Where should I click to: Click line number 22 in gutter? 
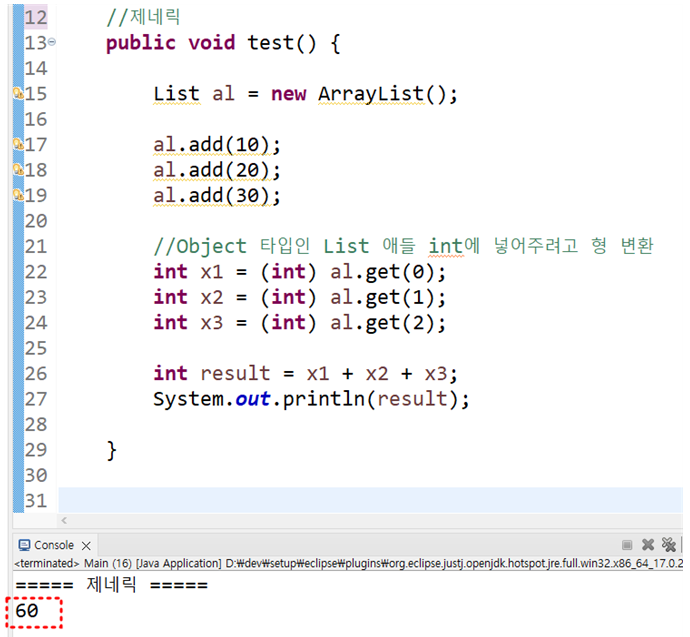click(36, 272)
